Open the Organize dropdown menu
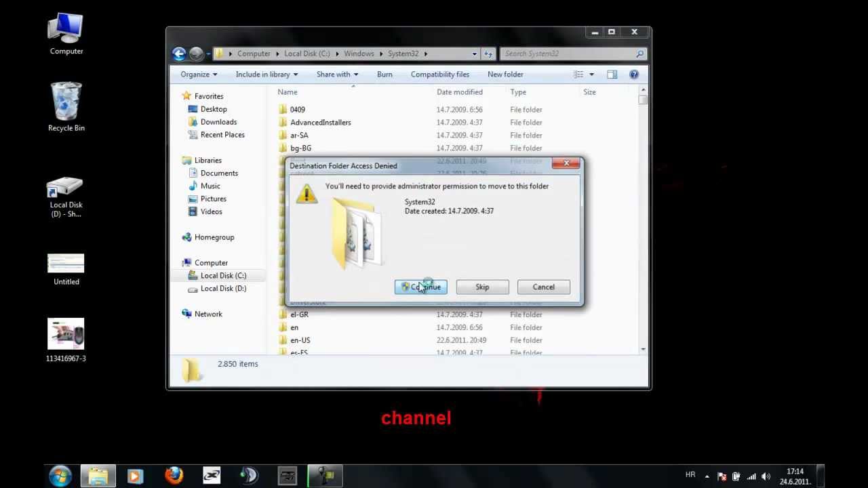 198,75
